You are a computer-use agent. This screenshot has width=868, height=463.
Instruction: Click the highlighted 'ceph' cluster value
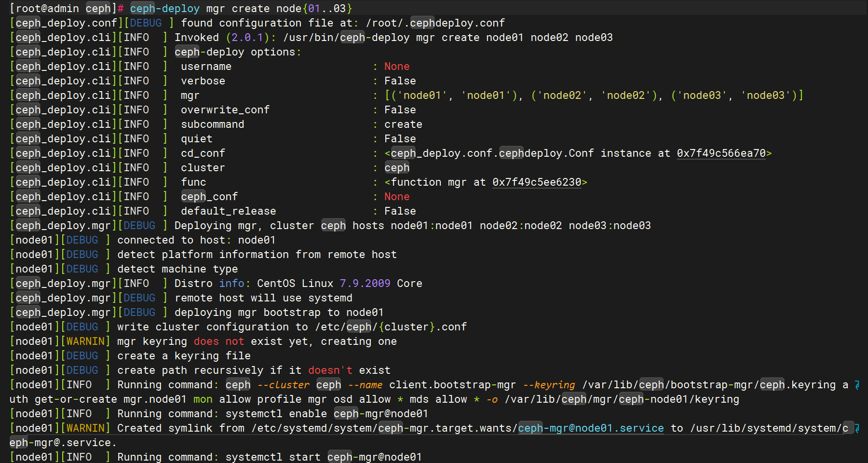[397, 168]
